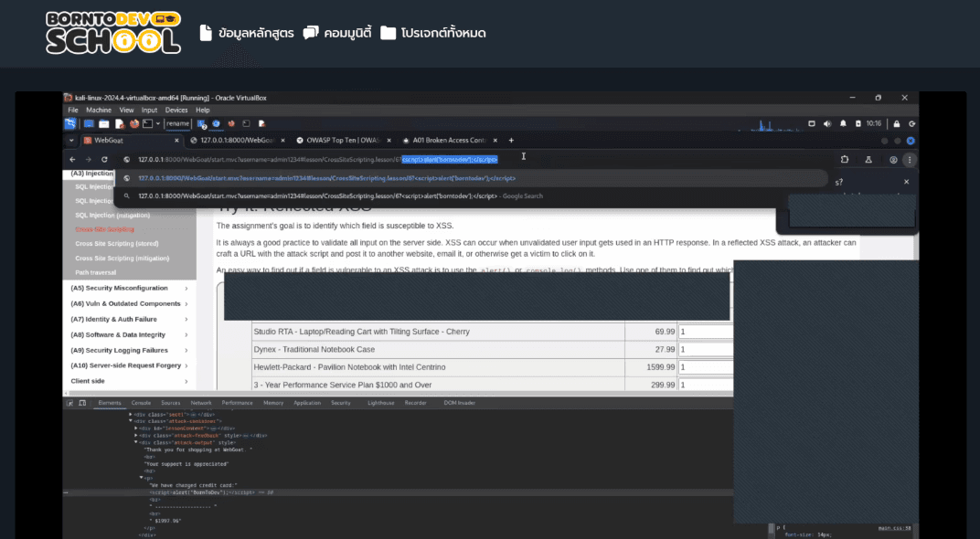Open the all projects link
The height and width of the screenshot is (539, 980).
[433, 33]
